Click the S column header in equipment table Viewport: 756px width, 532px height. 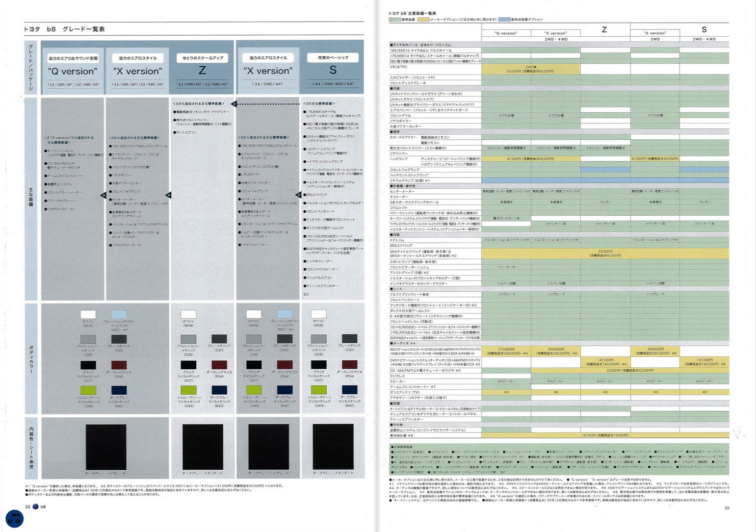point(704,30)
